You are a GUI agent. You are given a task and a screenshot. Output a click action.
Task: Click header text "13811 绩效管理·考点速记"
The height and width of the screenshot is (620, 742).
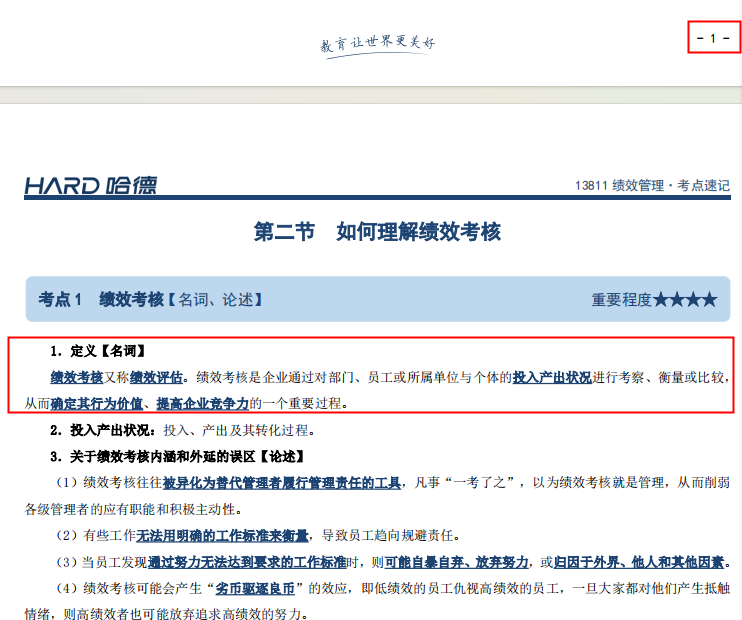coord(653,186)
